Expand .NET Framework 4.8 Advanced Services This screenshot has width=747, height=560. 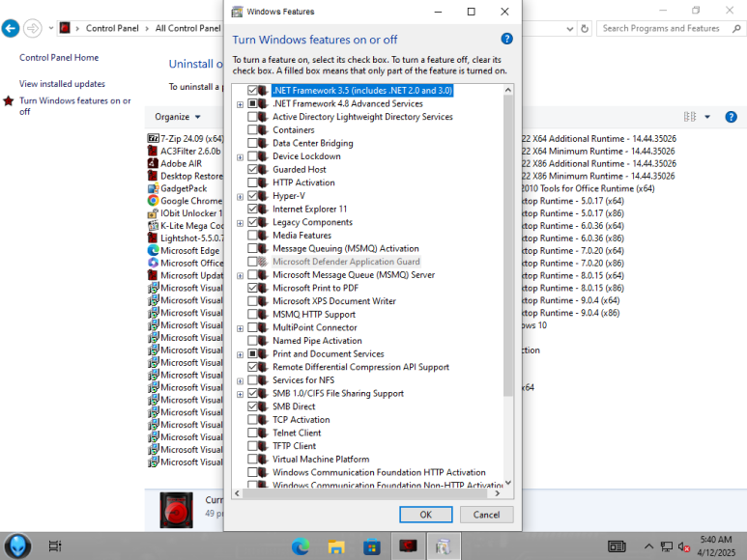pyautogui.click(x=240, y=104)
